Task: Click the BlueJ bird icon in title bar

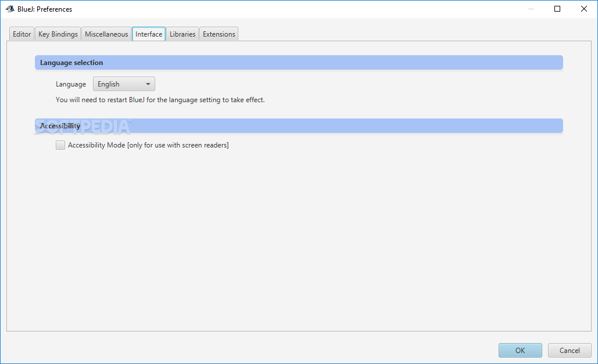Action: [10, 9]
